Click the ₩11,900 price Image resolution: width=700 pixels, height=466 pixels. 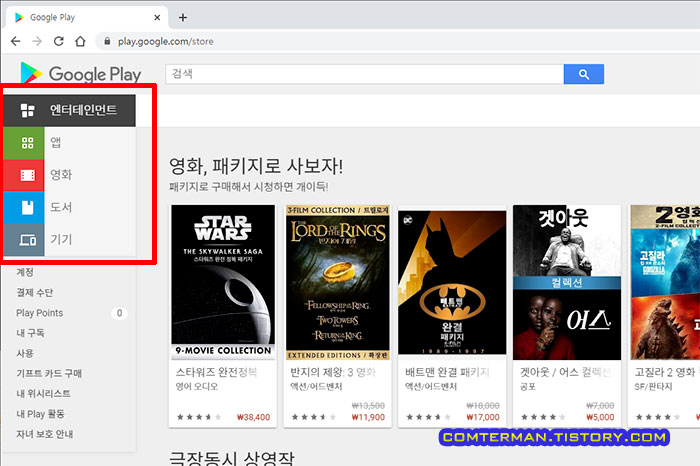368,417
